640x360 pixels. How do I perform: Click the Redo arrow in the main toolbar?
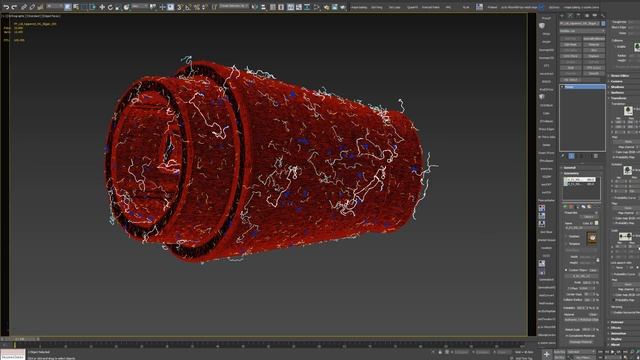click(x=14, y=7)
